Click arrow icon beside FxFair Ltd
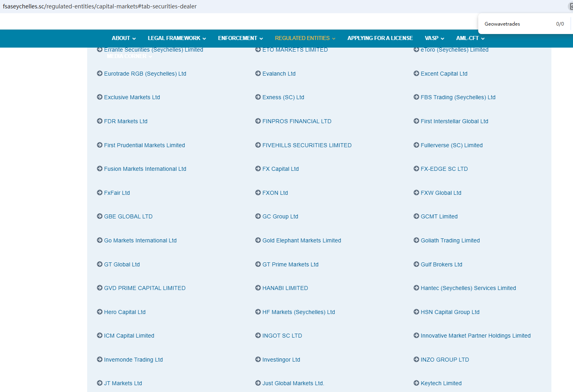 (x=100, y=193)
